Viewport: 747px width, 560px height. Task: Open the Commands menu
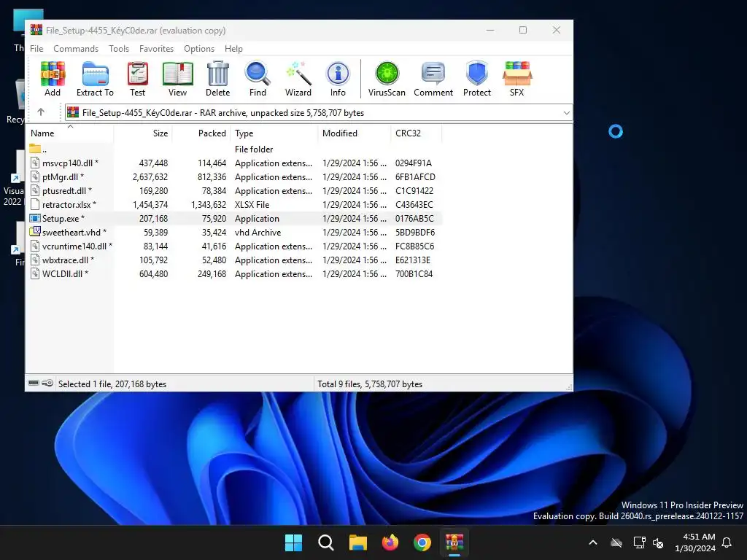pyautogui.click(x=76, y=49)
